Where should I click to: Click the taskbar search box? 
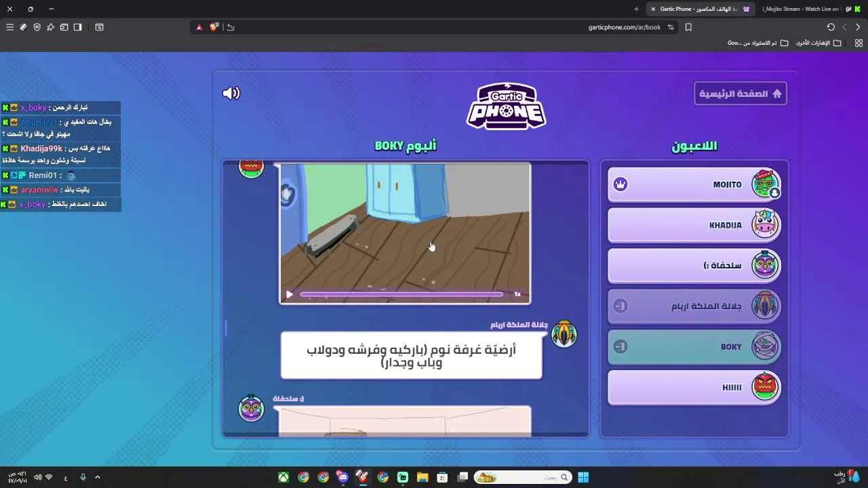523,477
